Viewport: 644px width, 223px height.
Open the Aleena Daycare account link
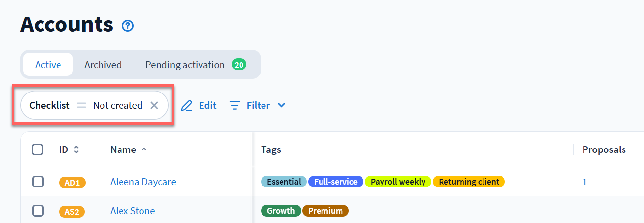click(x=143, y=182)
